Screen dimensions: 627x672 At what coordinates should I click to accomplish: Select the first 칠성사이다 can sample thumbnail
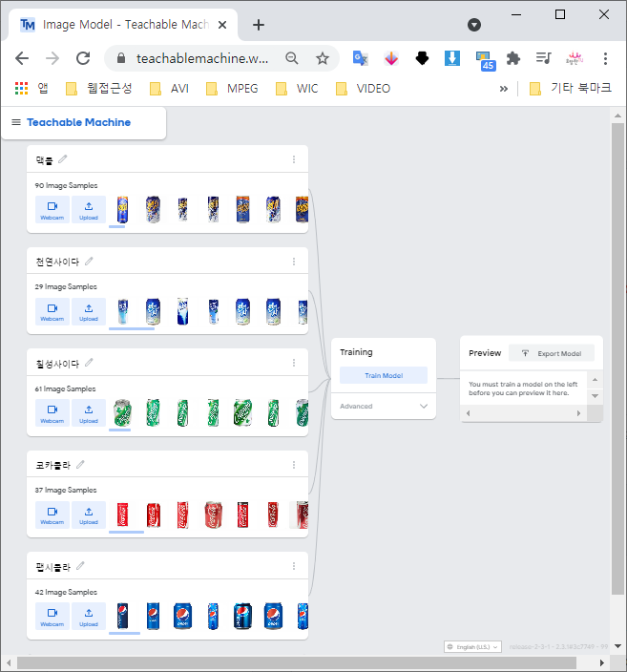(x=122, y=412)
